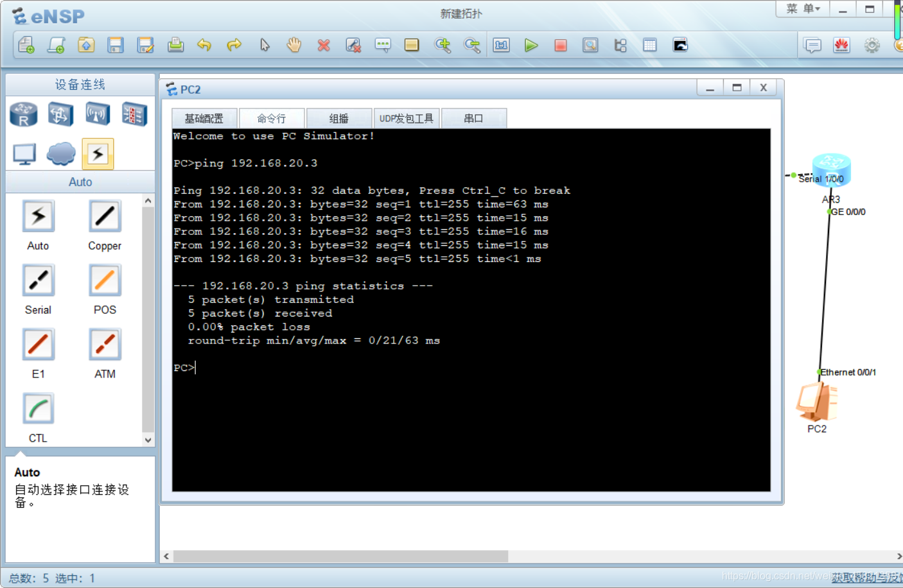Click the 'Ethernet 0/0/1' interface label
The height and width of the screenshot is (588, 903).
tap(848, 372)
